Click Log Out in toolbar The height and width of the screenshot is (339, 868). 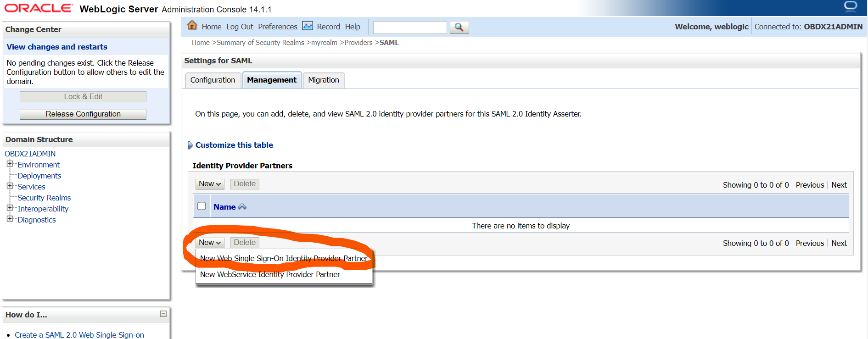pyautogui.click(x=240, y=27)
